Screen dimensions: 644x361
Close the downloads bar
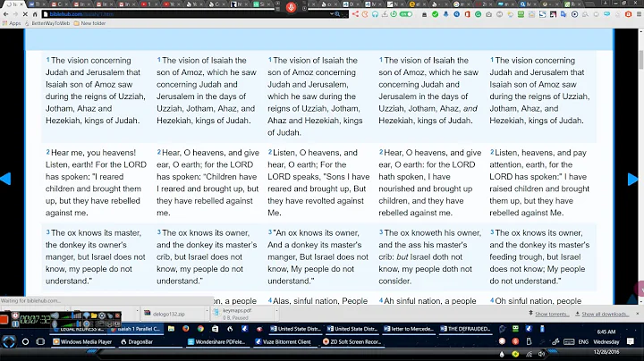[638, 314]
